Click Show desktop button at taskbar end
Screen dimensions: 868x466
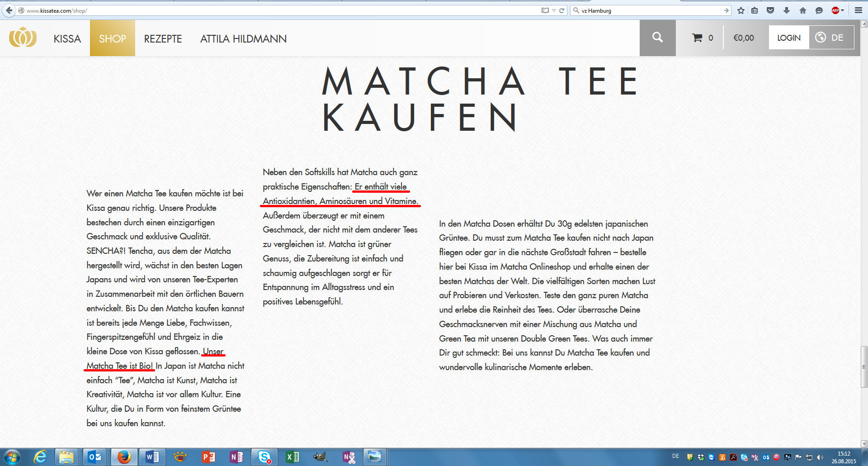click(864, 457)
